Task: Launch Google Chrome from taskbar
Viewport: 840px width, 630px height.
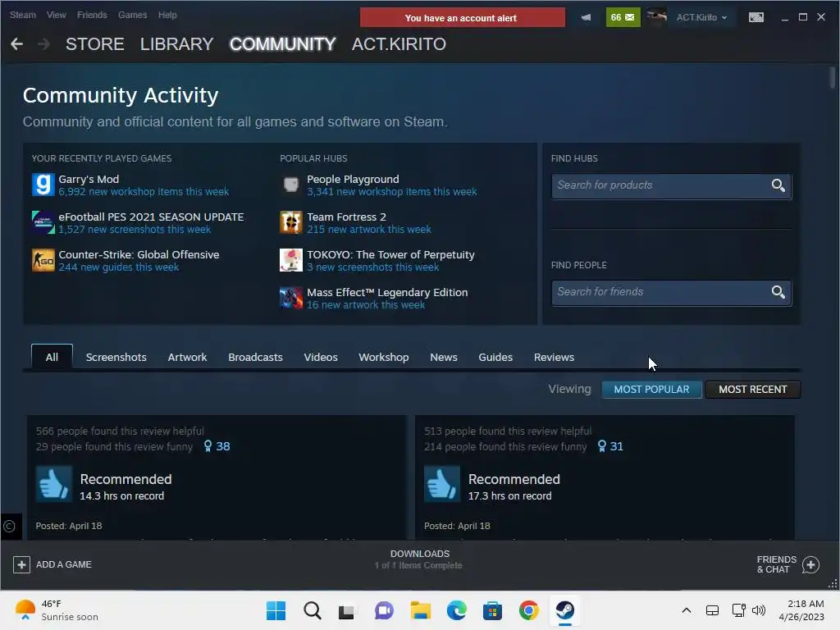Action: pos(528,610)
